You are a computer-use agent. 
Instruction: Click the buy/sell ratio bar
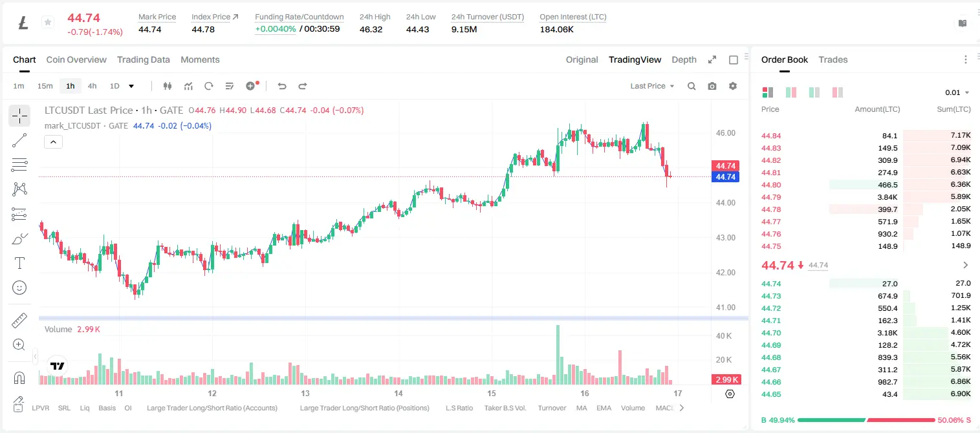click(x=866, y=420)
